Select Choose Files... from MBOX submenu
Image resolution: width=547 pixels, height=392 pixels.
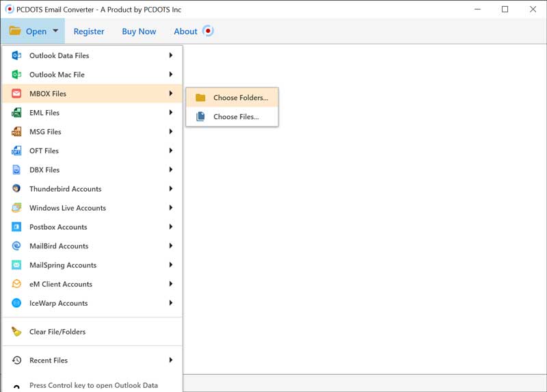tap(235, 117)
